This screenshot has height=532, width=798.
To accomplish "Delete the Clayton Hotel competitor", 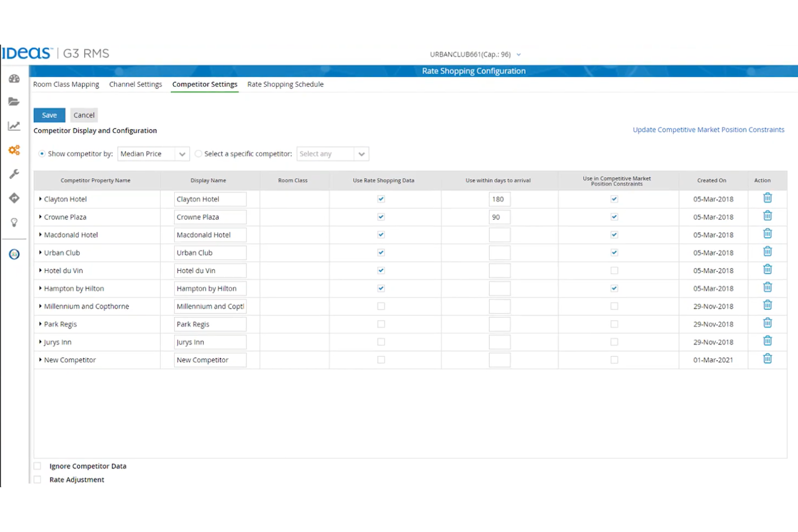I will click(767, 198).
